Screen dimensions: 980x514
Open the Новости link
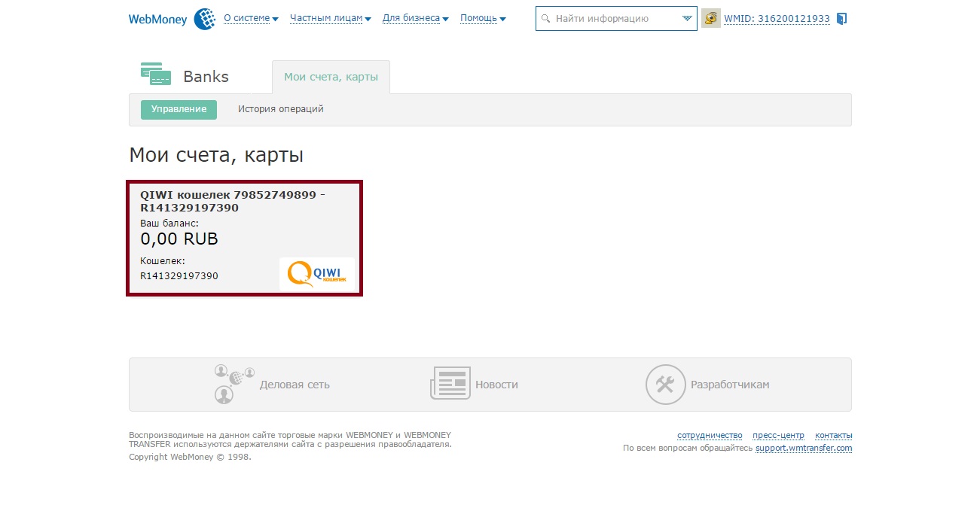[496, 385]
